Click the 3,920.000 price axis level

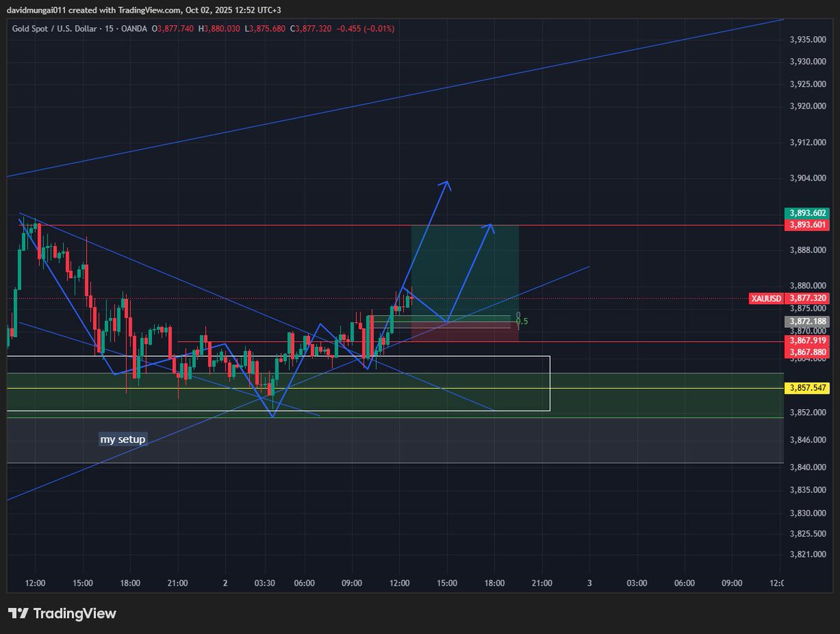[x=808, y=106]
